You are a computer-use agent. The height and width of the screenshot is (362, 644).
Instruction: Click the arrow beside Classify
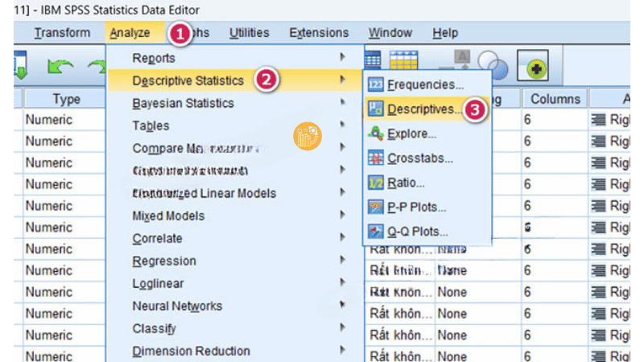click(342, 327)
